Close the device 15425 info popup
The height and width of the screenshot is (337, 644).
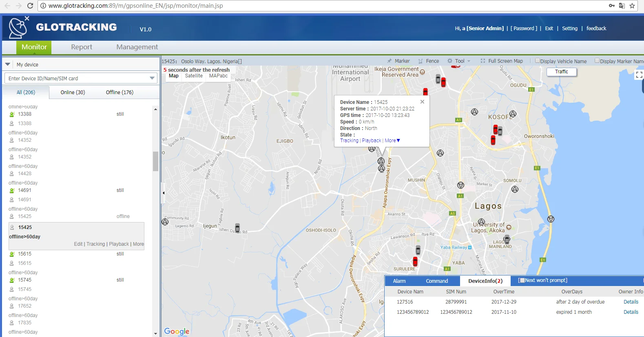422,102
